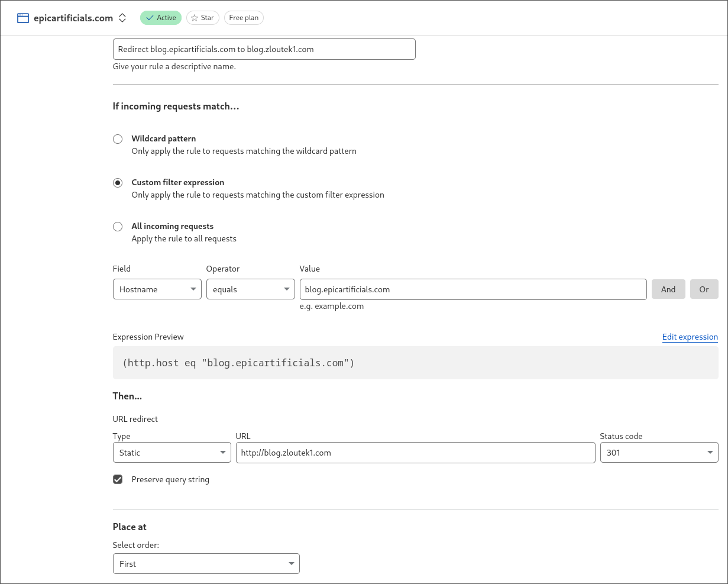Open the domain switcher chevron icon
The height and width of the screenshot is (584, 728).
tap(122, 18)
